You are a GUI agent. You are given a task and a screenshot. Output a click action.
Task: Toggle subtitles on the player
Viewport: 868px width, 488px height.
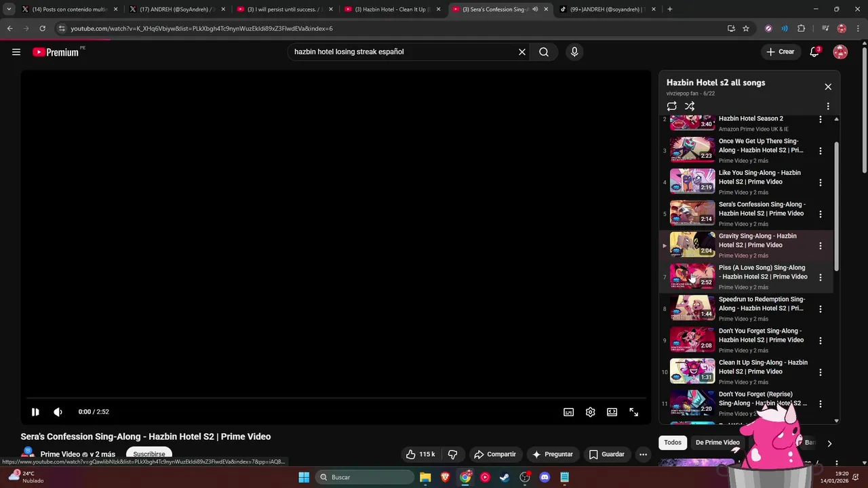[x=569, y=412]
